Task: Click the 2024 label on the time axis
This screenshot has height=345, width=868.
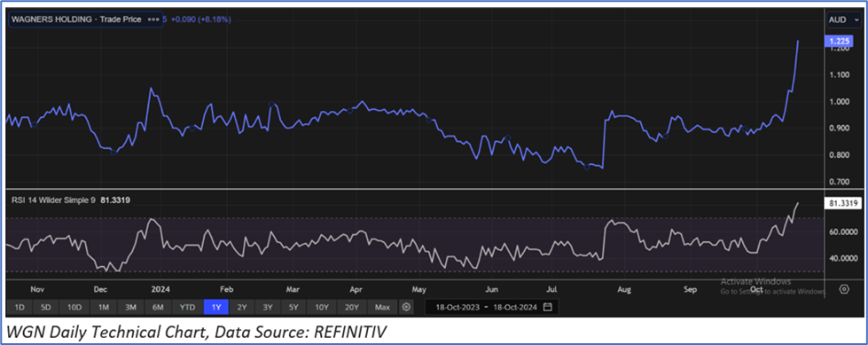Action: point(160,289)
